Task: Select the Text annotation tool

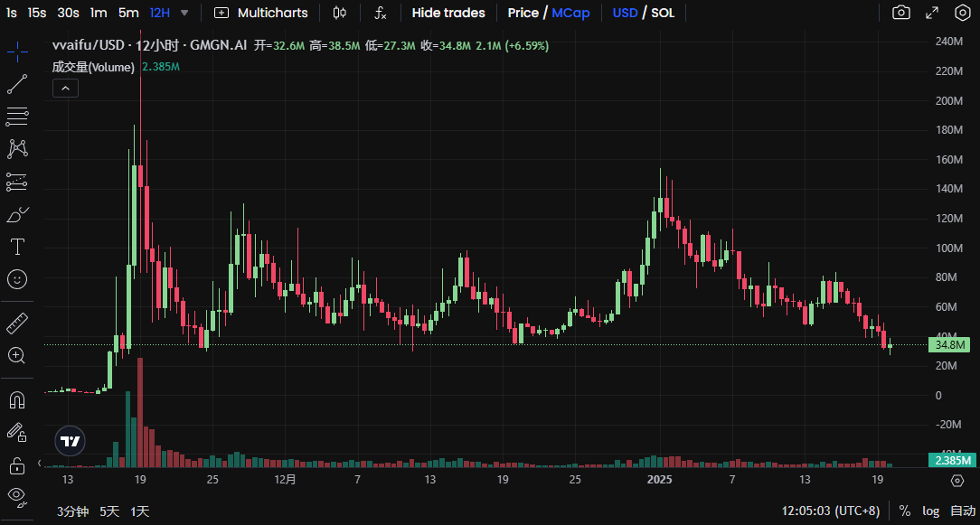Action: click(x=17, y=247)
